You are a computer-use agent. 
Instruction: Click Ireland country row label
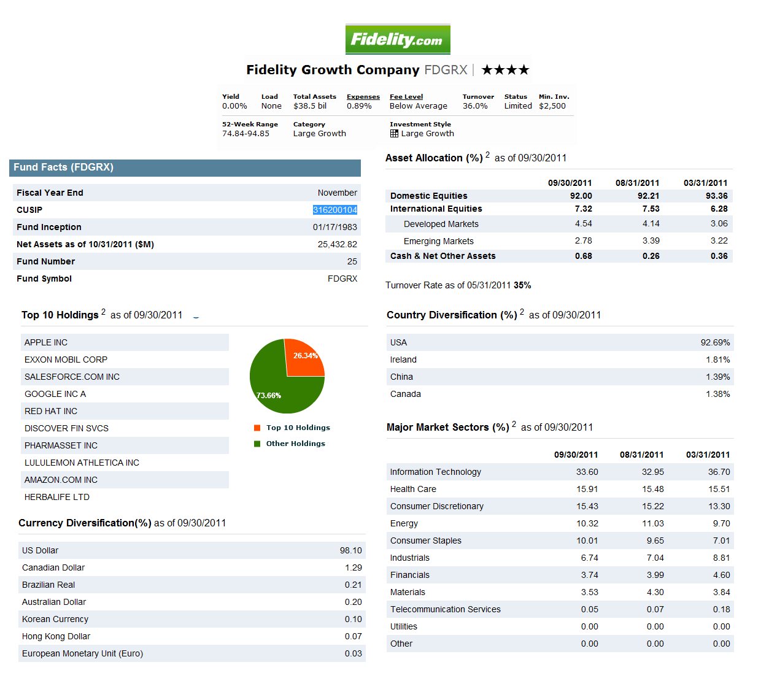(x=403, y=360)
